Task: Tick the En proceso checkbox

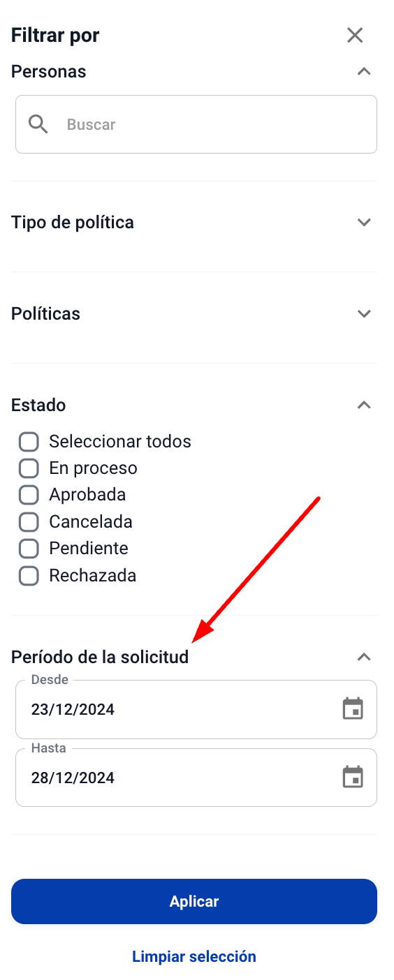Action: coord(29,468)
